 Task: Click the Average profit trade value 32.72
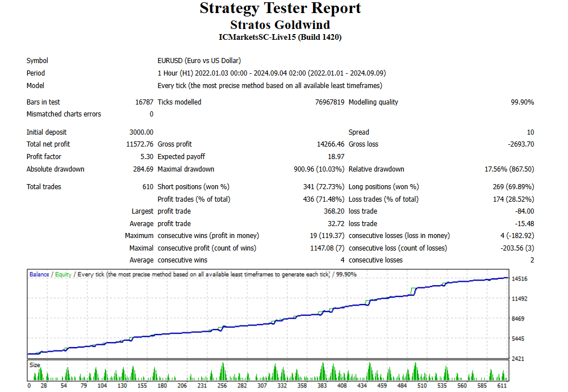point(336,224)
